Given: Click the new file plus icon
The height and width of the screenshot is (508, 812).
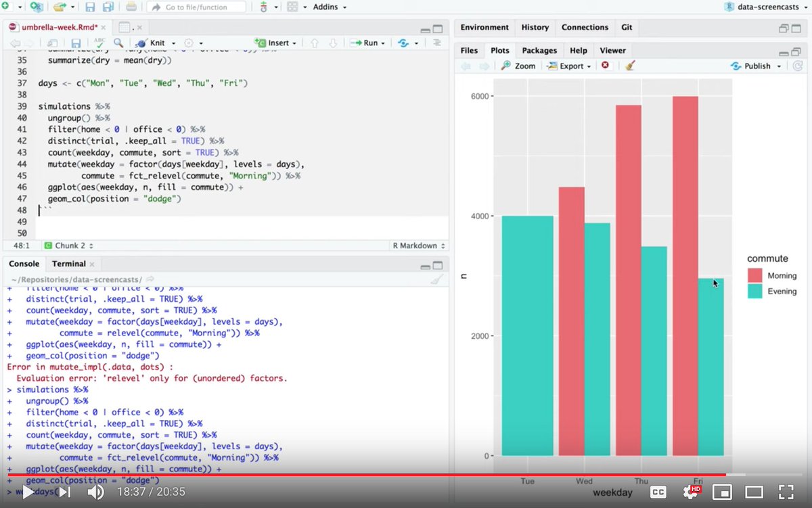Looking at the screenshot, I should [x=5, y=7].
